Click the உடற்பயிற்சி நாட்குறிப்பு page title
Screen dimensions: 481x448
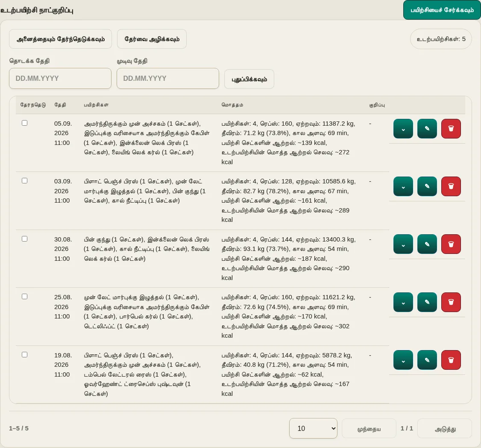37,10
